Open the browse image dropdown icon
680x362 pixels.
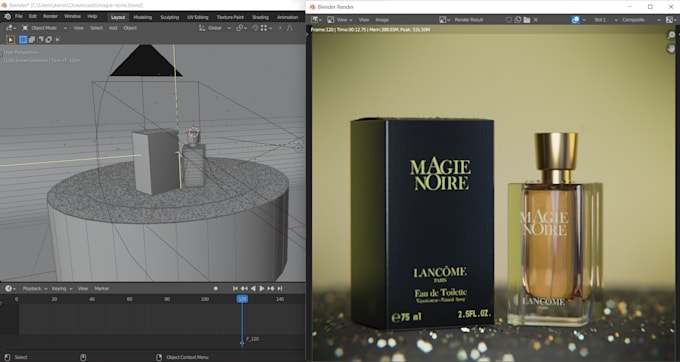445,20
